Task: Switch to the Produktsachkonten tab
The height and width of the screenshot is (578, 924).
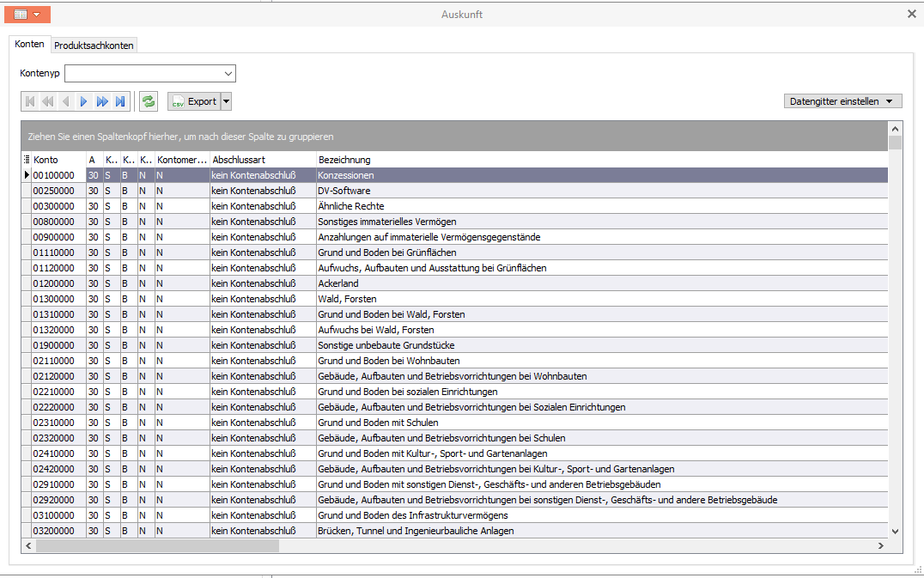Action: click(94, 46)
